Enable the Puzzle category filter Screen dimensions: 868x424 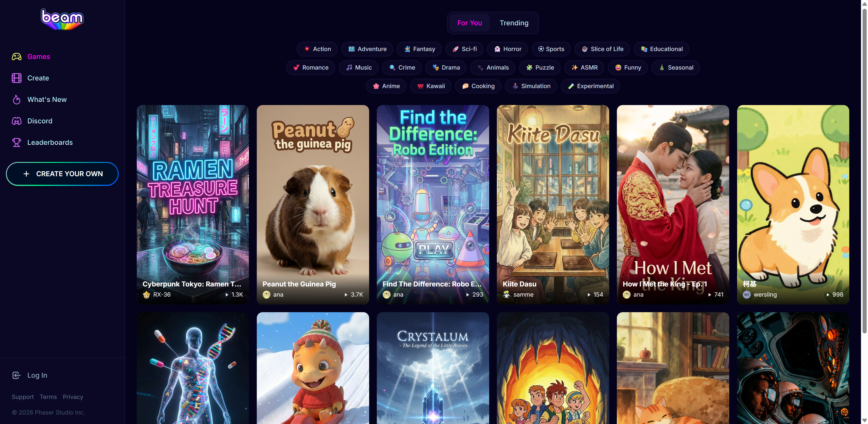click(x=540, y=68)
